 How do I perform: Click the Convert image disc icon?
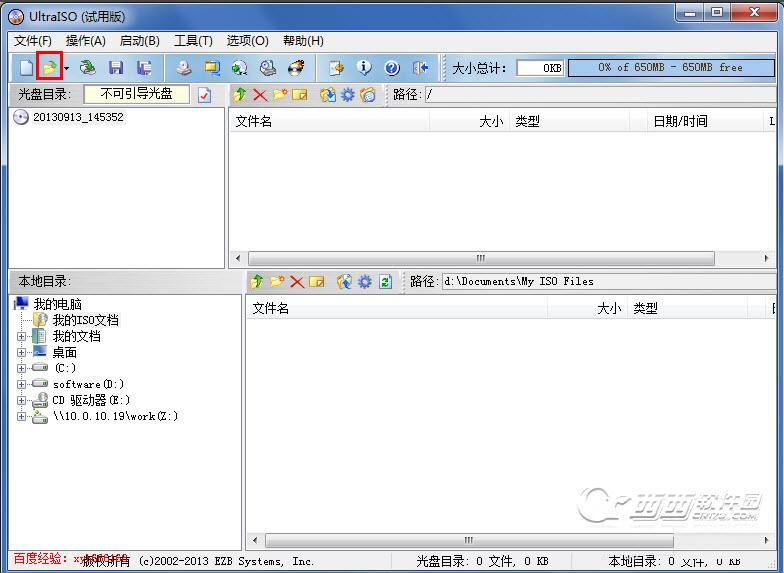click(240, 67)
